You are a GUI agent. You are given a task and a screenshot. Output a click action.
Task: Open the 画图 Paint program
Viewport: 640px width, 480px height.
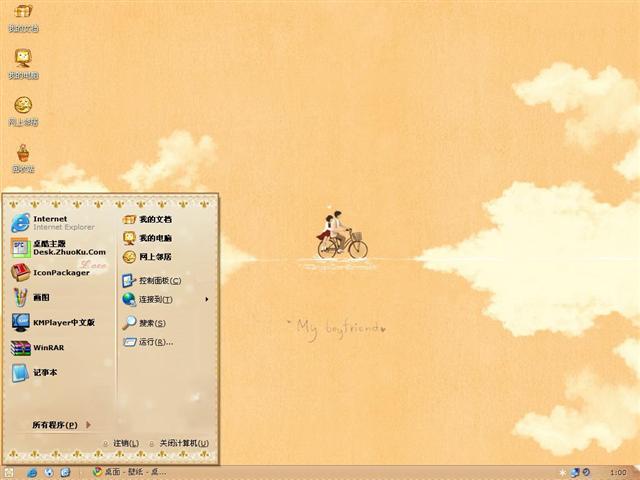(31, 297)
